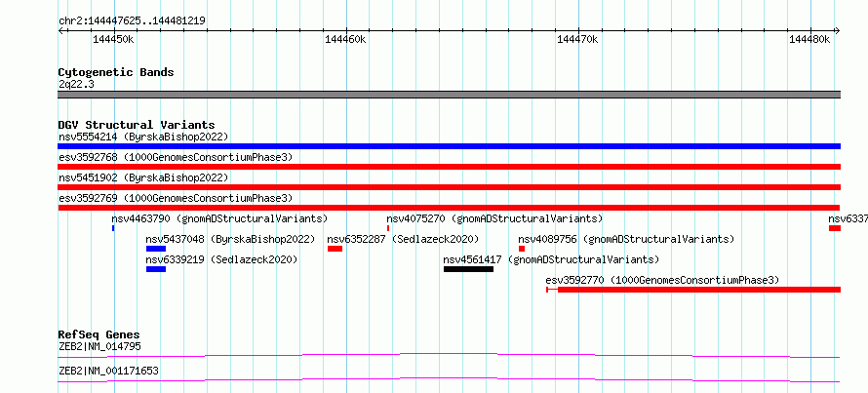The image size is (868, 393).
Task: Click the gray 2q22.3 cytogenetic band bar
Action: (449, 95)
